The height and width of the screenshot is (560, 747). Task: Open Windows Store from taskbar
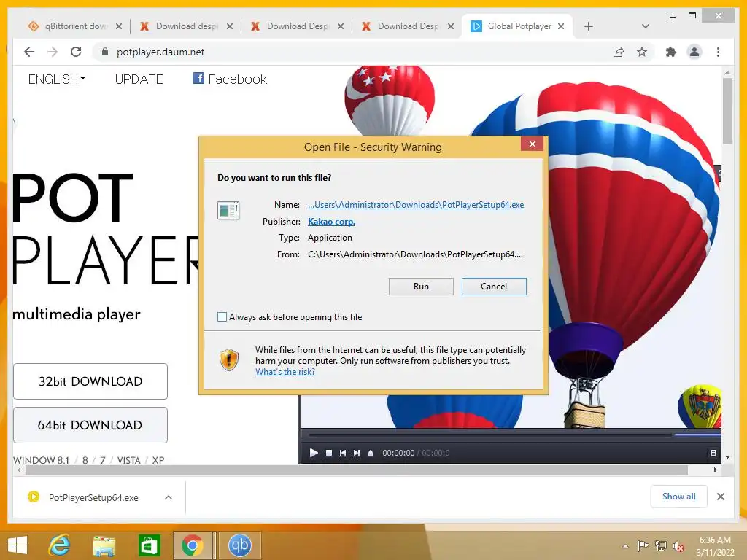pos(149,546)
